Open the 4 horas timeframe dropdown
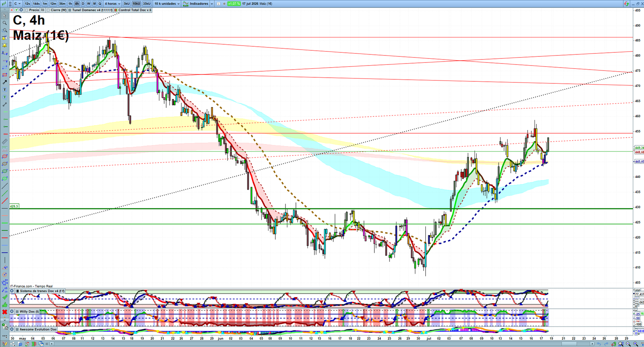The image size is (644, 347). (x=112, y=4)
